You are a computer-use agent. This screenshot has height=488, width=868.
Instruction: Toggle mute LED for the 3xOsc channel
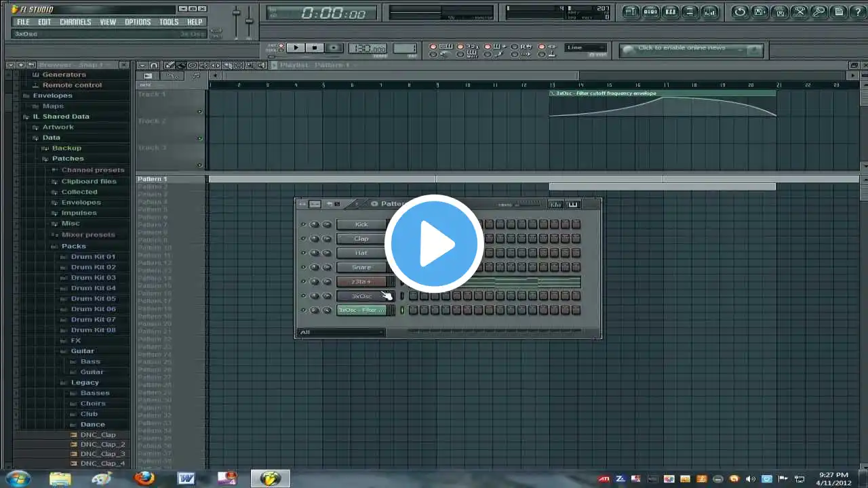pyautogui.click(x=303, y=296)
